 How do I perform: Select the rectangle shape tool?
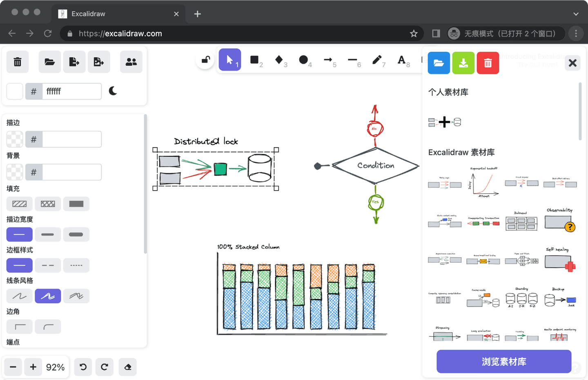click(254, 60)
